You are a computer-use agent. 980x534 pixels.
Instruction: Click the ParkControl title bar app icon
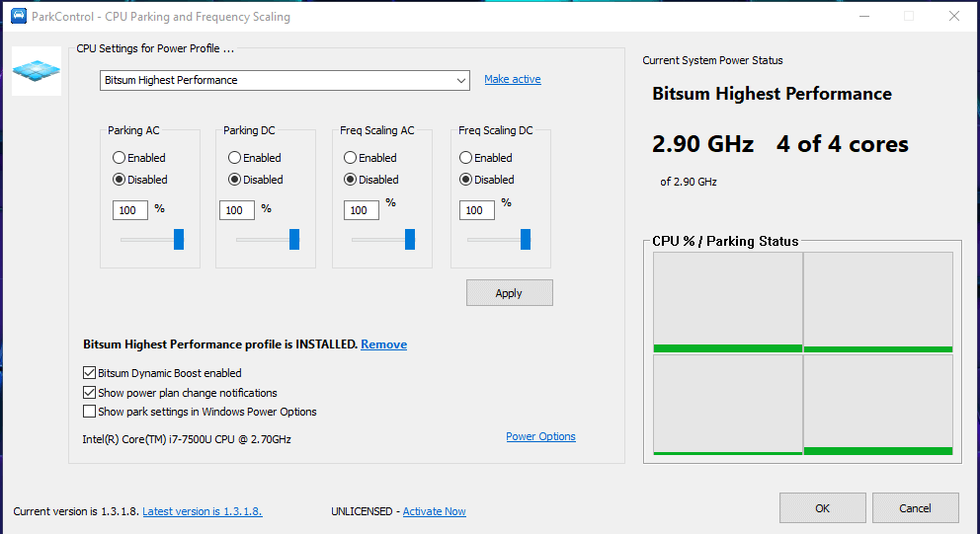click(x=18, y=16)
